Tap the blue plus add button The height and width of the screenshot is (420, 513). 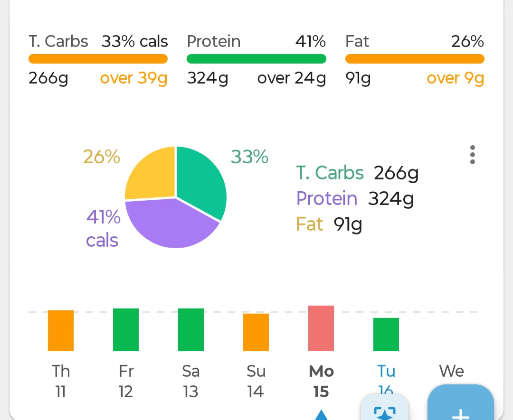460,402
